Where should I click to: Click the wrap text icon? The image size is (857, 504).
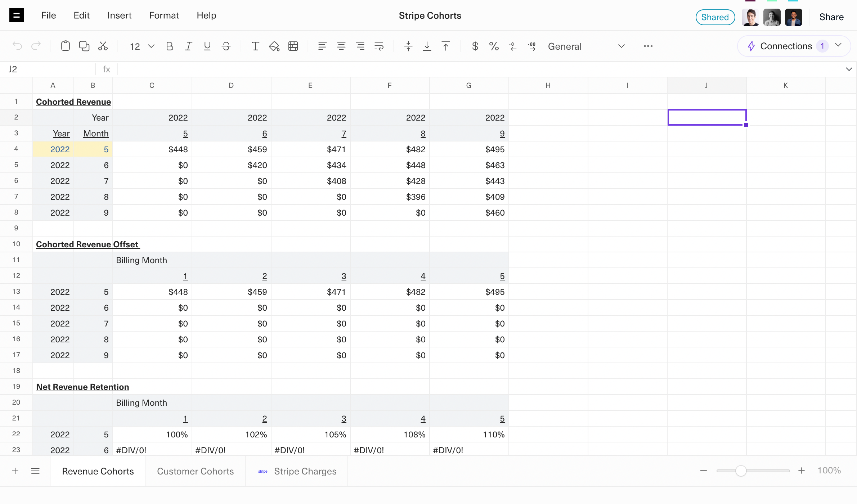379,46
